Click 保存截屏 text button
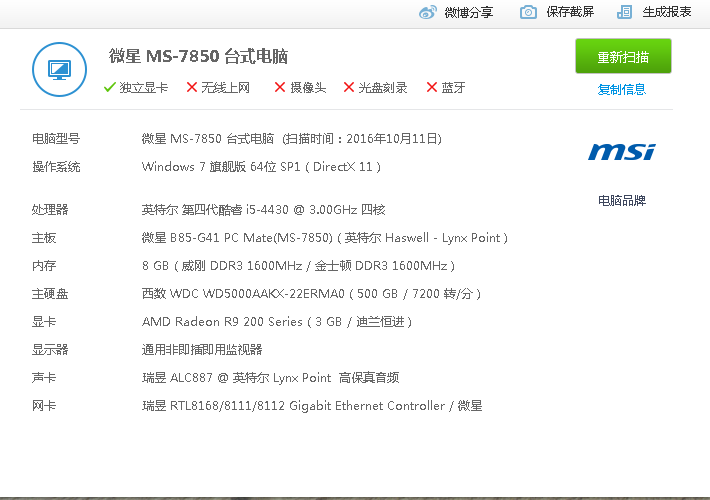 tap(570, 12)
